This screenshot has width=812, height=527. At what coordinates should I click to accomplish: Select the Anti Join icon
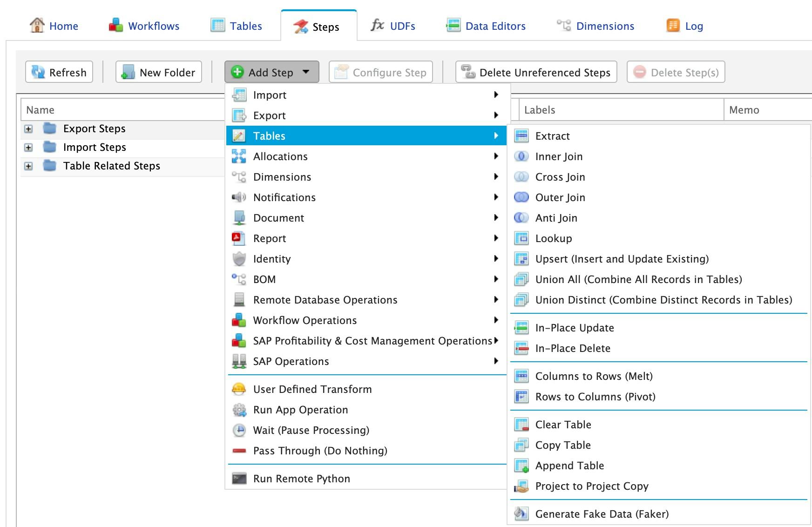click(521, 217)
